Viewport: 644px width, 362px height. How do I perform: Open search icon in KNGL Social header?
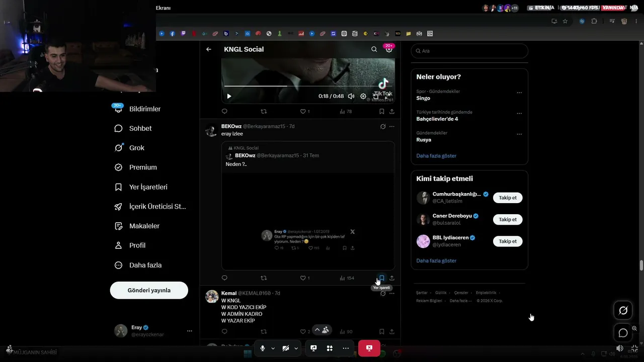pyautogui.click(x=374, y=49)
